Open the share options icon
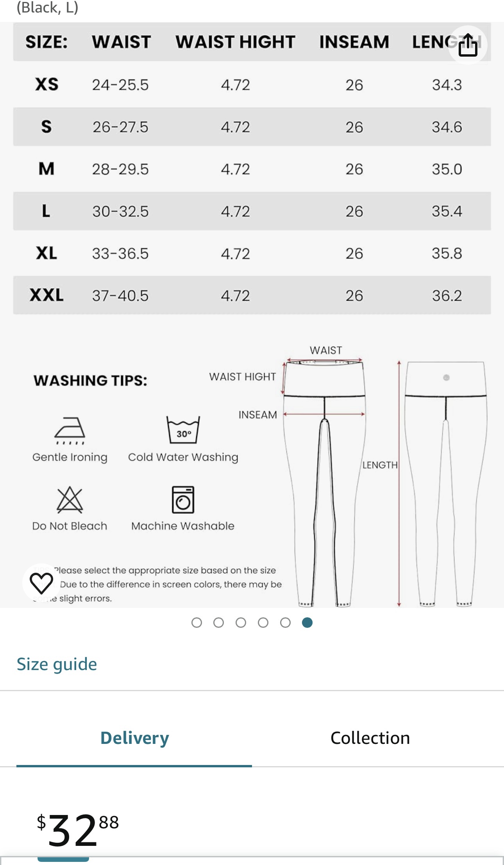The height and width of the screenshot is (865, 504). tap(468, 45)
